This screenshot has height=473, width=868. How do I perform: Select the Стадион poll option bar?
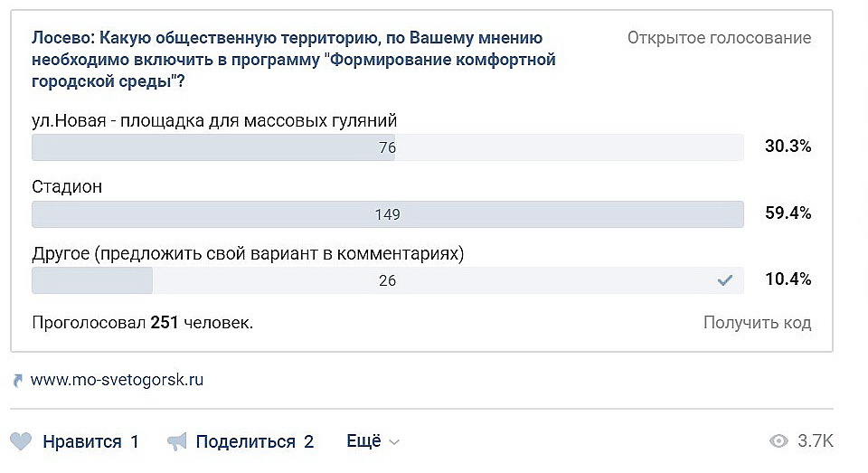click(388, 214)
